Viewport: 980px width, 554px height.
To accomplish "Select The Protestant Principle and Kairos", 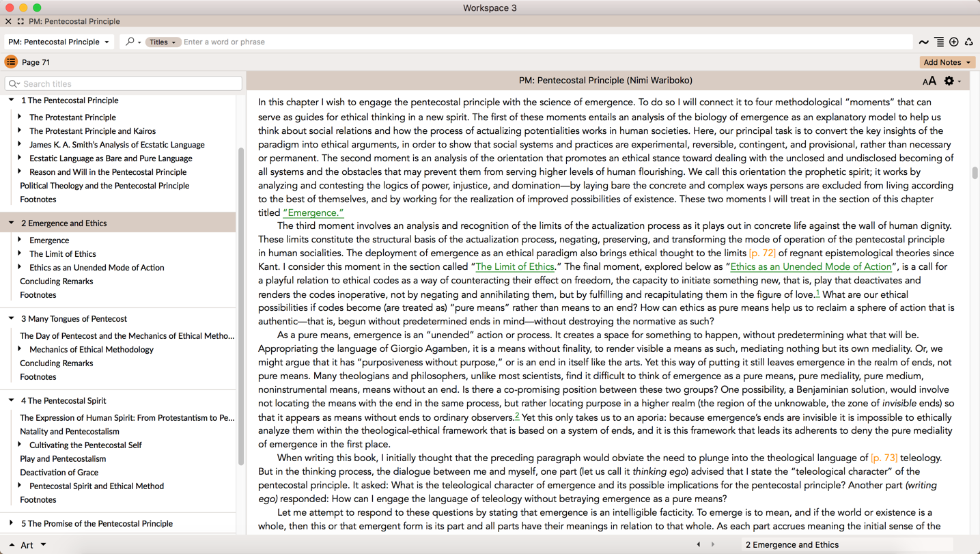I will click(x=92, y=131).
